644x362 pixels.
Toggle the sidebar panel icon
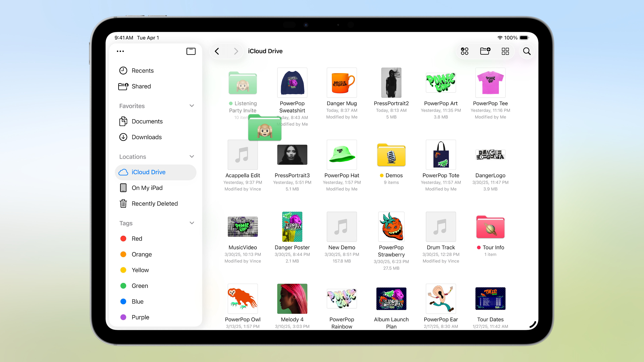191,51
